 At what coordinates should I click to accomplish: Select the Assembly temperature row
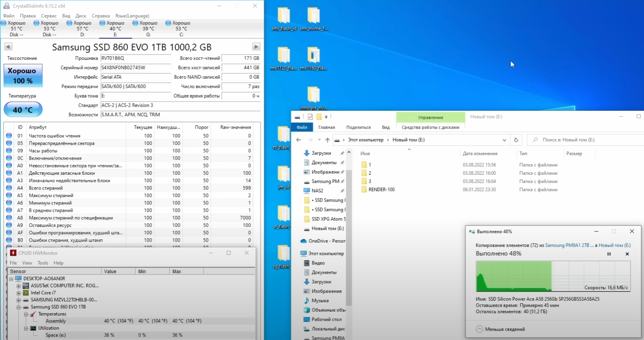131,321
